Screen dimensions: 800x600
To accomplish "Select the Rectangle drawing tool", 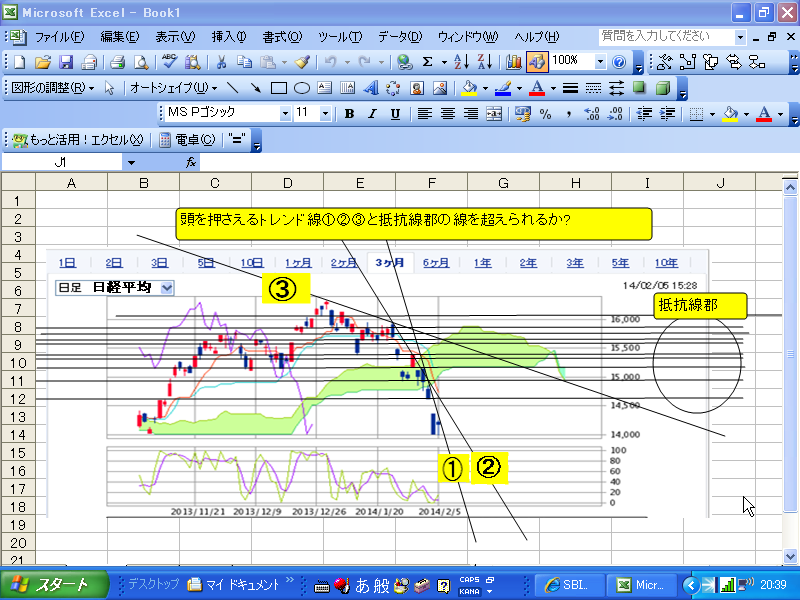I will 279,88.
